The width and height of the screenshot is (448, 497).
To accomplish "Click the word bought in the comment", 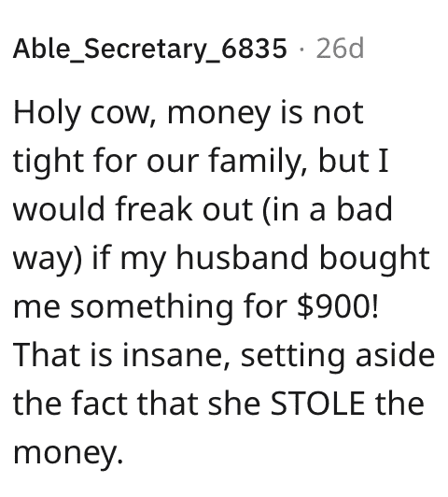I will pyautogui.click(x=374, y=259).
